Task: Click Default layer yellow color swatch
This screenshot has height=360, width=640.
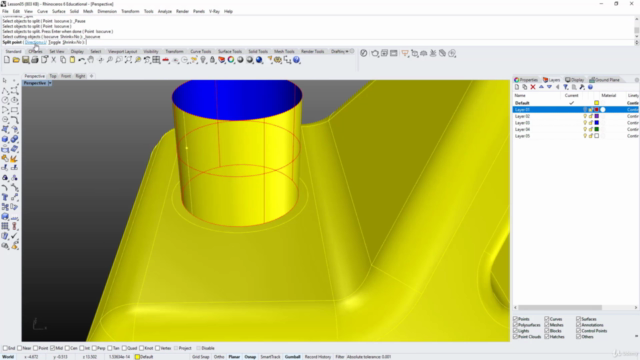Action: click(597, 103)
